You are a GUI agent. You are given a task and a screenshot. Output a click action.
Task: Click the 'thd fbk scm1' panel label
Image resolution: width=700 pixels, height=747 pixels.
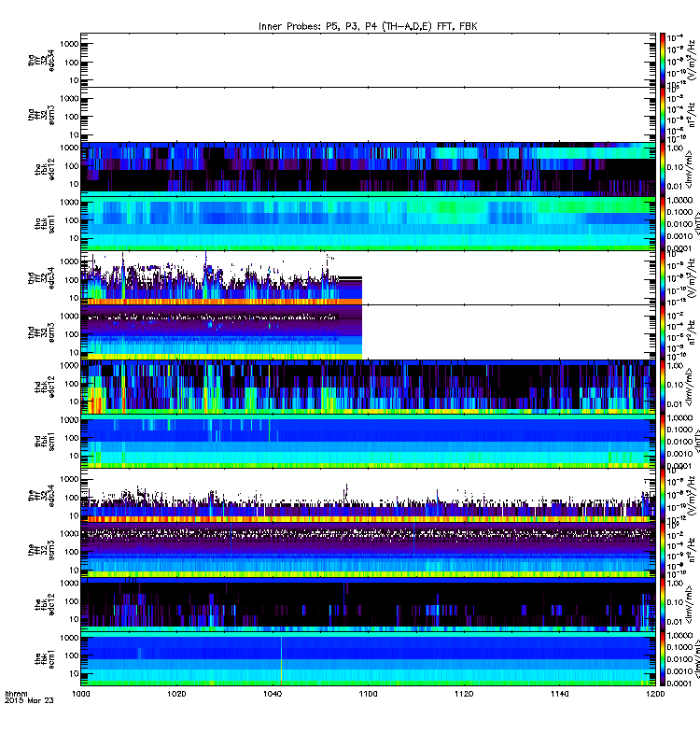(44, 442)
